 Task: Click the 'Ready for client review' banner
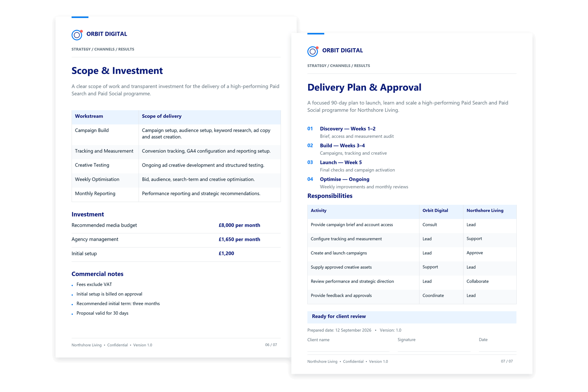coord(412,317)
